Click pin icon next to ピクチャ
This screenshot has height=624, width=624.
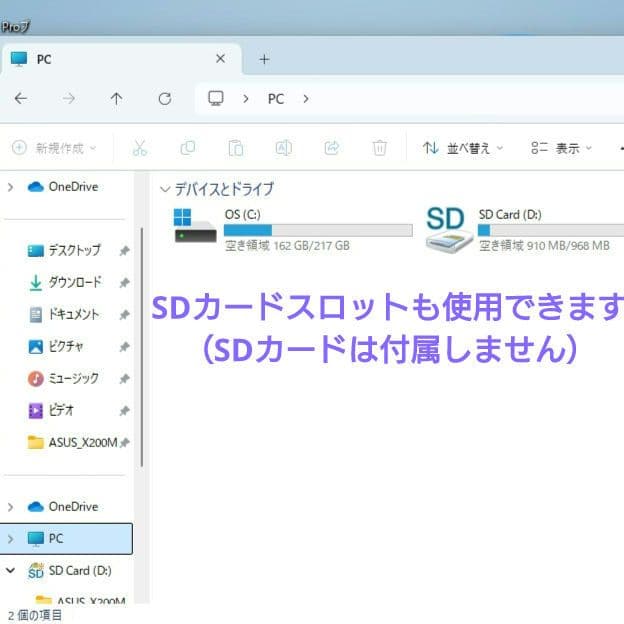point(125,347)
